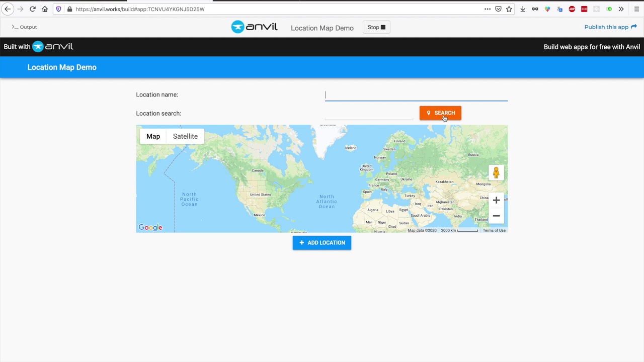Expand the toolbar overflow chevron
Image resolution: width=644 pixels, height=362 pixels.
coord(621,9)
